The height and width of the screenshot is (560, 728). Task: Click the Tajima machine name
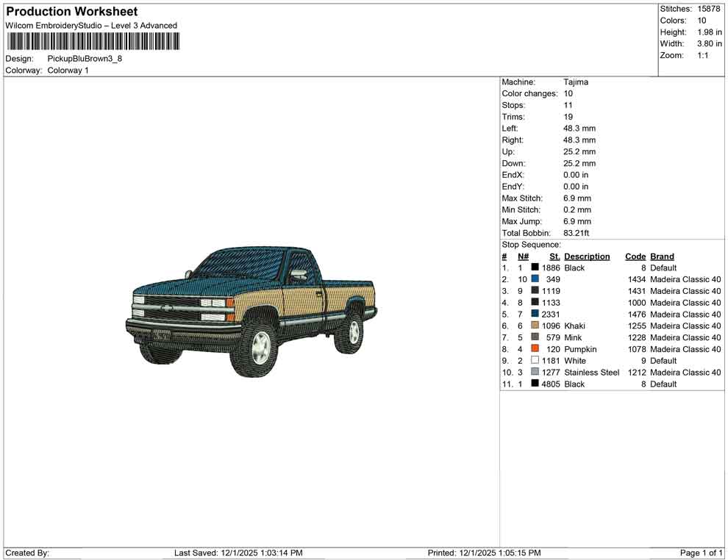tap(575, 82)
